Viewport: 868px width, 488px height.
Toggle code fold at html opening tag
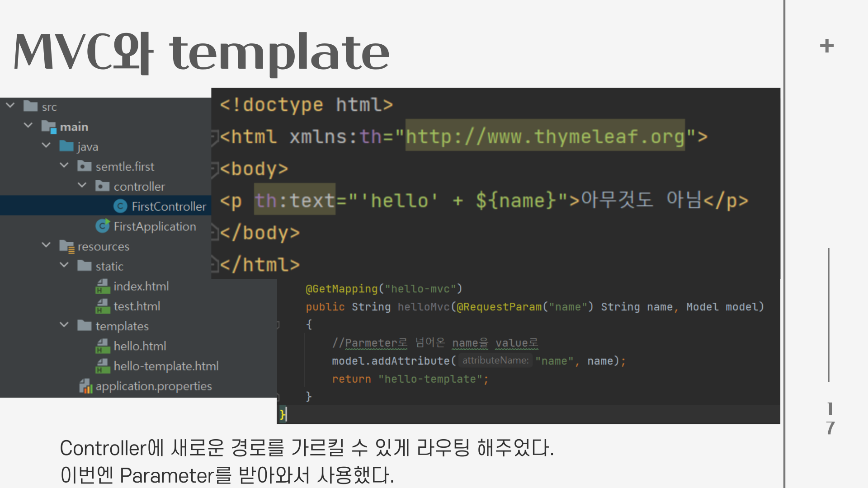click(x=215, y=137)
